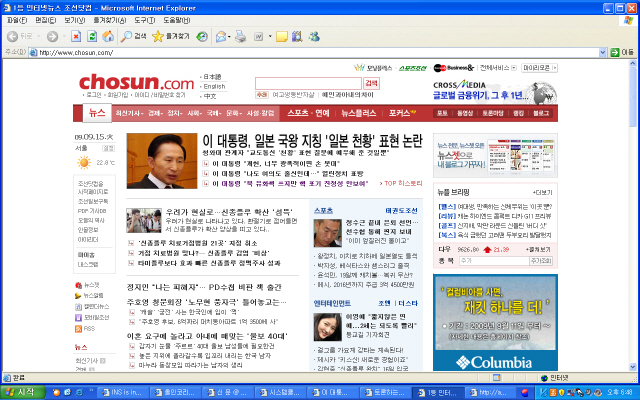Image resolution: width=640 pixels, height=400 pixels.
Task: Click the 이동 Go button beside address bar
Action: coord(622,52)
